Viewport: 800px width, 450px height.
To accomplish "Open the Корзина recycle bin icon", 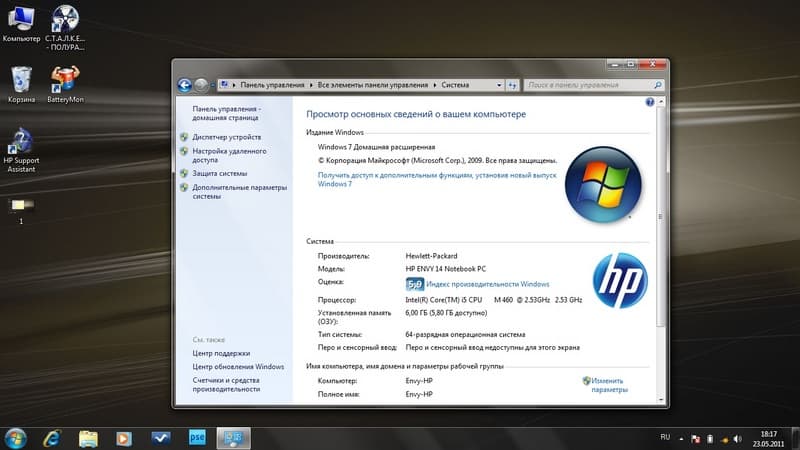I will (x=21, y=84).
